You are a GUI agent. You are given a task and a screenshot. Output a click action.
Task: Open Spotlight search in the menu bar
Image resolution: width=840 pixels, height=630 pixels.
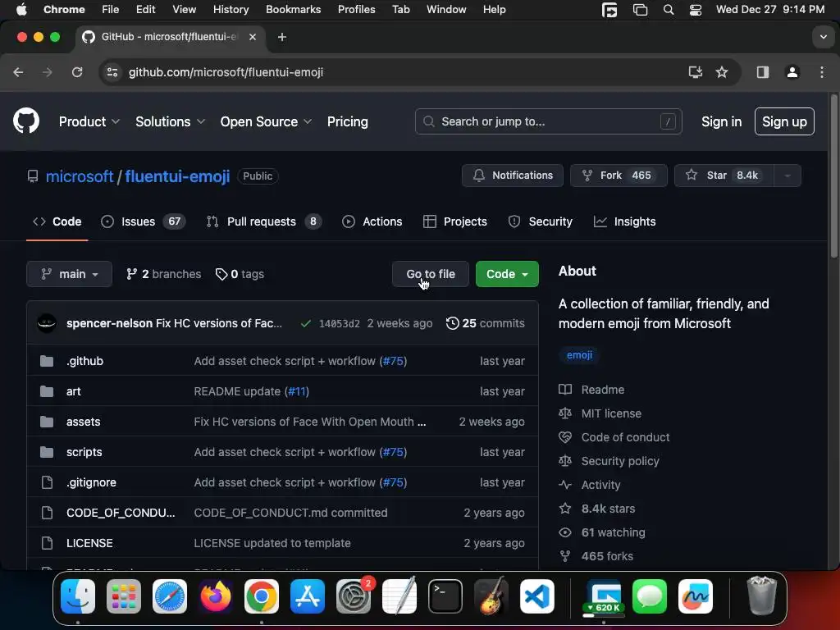point(668,10)
